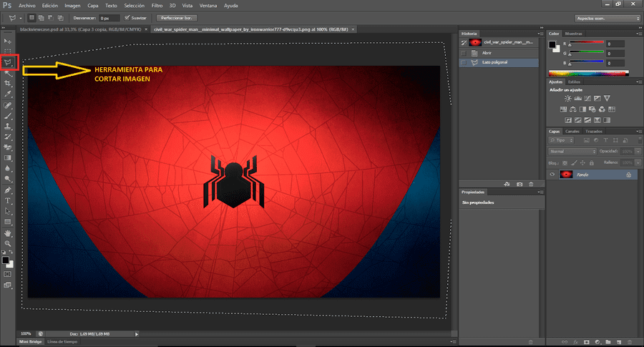Select the Move tool in toolbar
Image resolution: width=644 pixels, height=347 pixels.
8,41
